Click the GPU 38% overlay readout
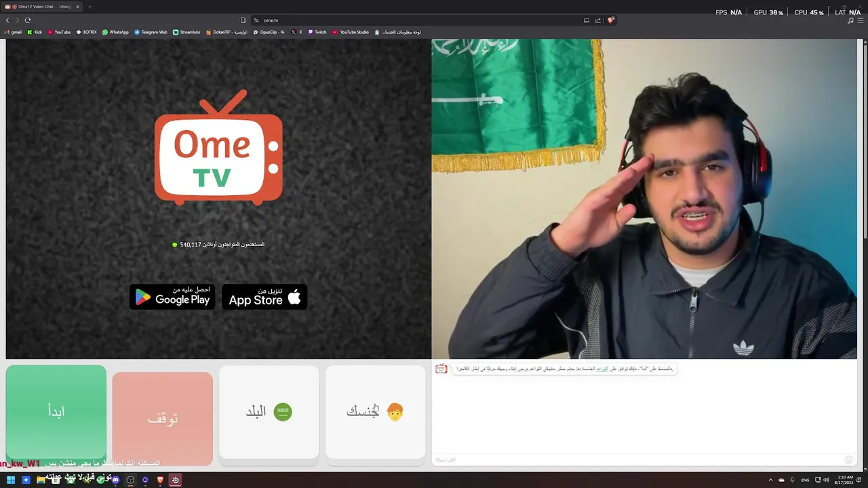The width and height of the screenshot is (868, 488). click(x=768, y=12)
